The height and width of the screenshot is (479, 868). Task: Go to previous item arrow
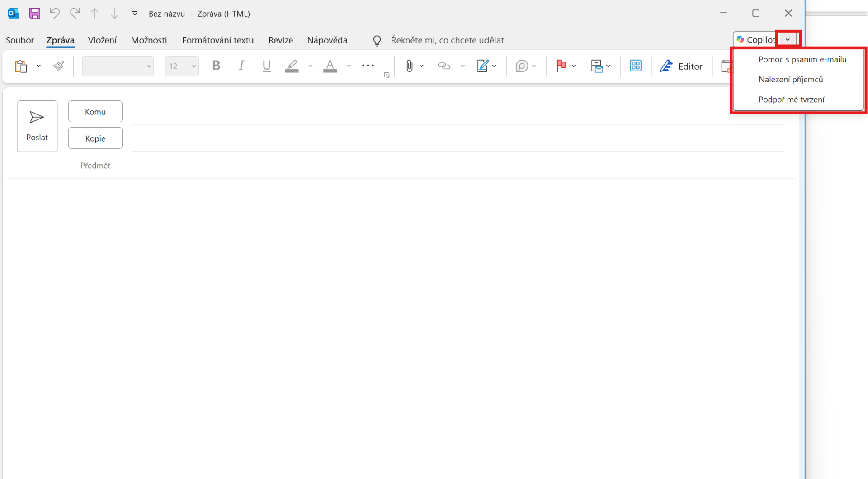94,14
